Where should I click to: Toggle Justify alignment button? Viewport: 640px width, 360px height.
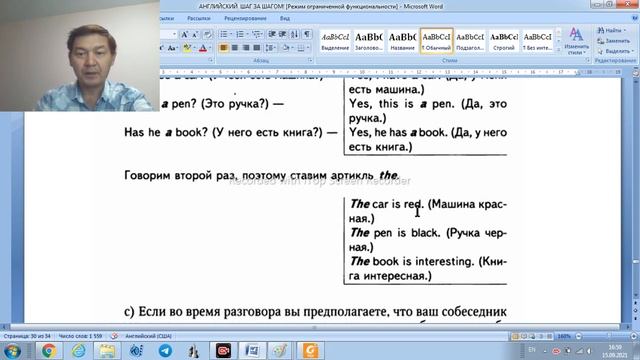click(x=256, y=48)
